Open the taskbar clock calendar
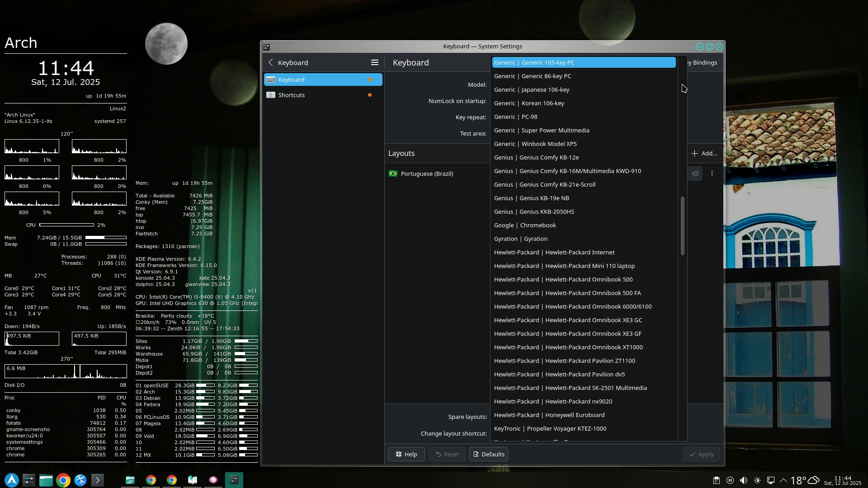Image resolution: width=868 pixels, height=488 pixels. (843, 480)
